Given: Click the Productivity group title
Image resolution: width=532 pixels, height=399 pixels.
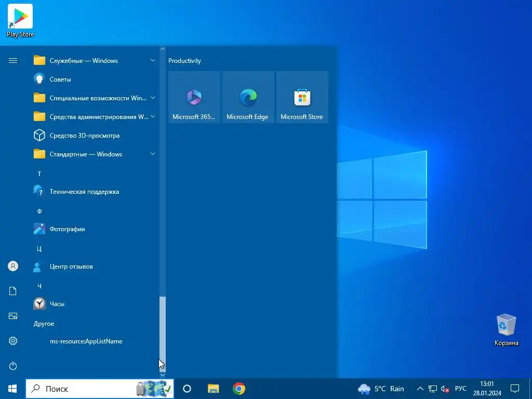Looking at the screenshot, I should [184, 61].
